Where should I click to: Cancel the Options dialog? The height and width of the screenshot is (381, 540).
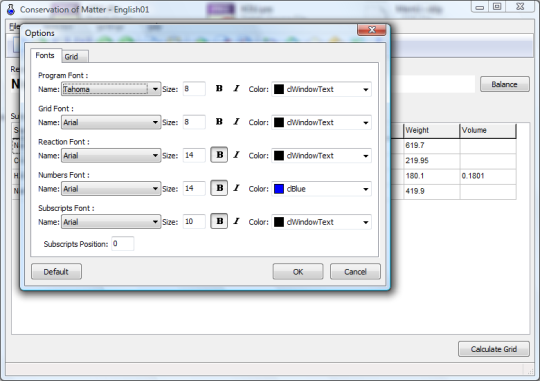pos(355,271)
